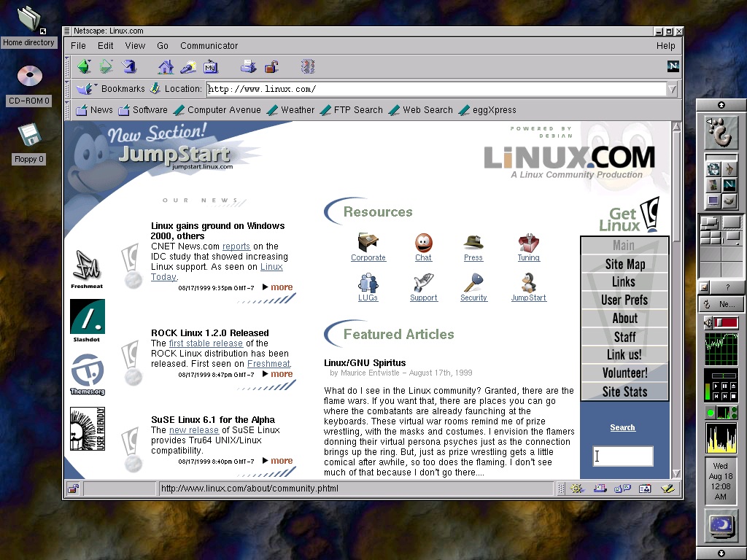
Task: Open Site Map in sidebar
Action: (624, 264)
